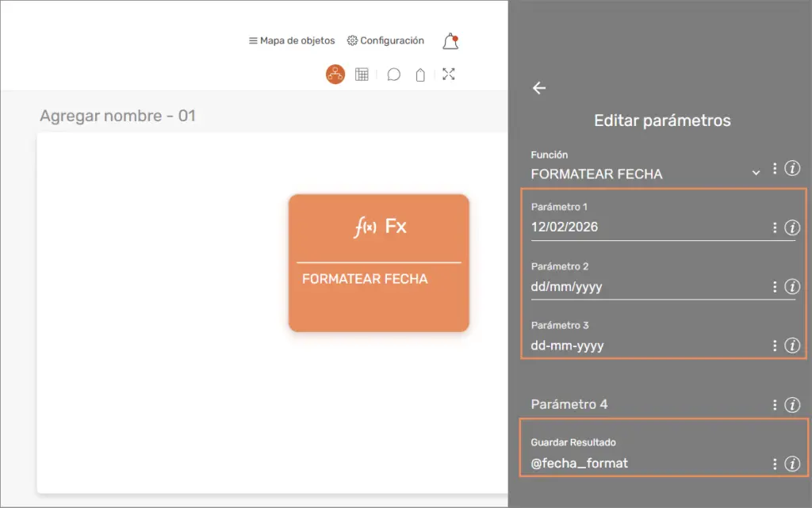
Task: Open the three-dot menu beside Parámetro 4
Action: 775,405
